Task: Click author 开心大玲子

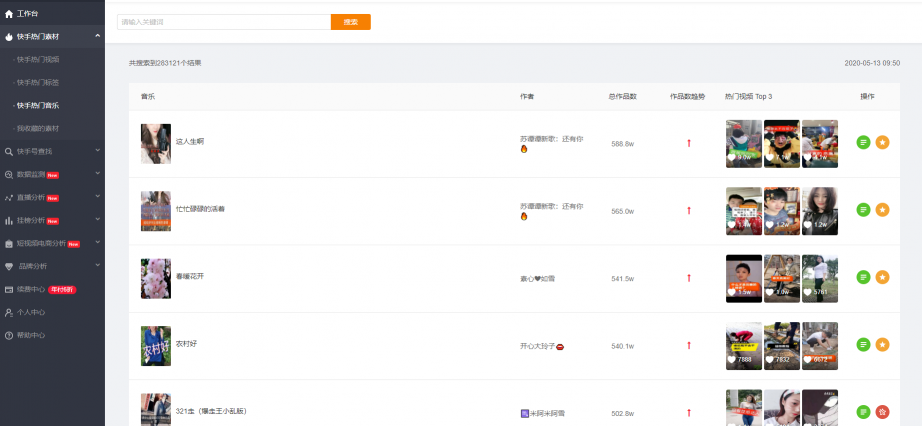Action: (542, 346)
